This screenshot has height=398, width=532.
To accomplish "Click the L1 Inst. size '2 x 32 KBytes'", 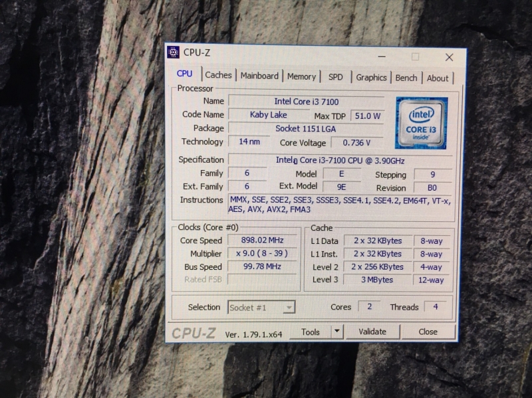I will click(x=378, y=254).
